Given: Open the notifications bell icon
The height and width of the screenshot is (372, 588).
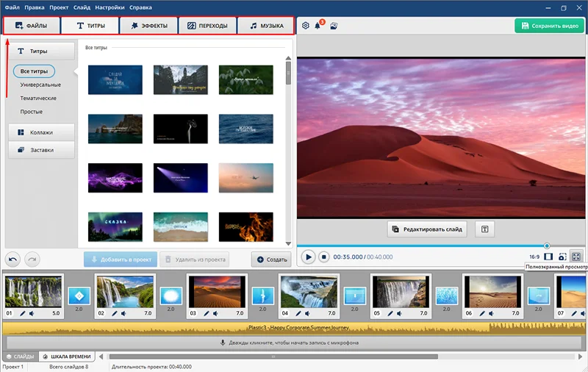Looking at the screenshot, I should 318,26.
